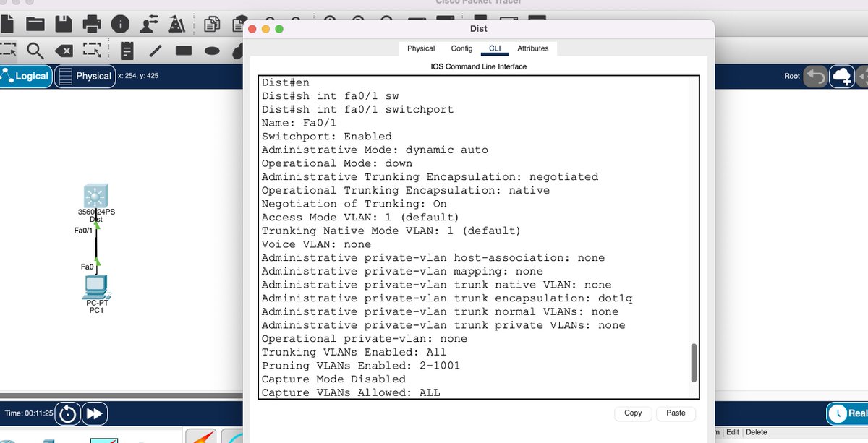868x443 pixels.
Task: Click the 'Operational private-vlan: none' line
Action: 364,338
